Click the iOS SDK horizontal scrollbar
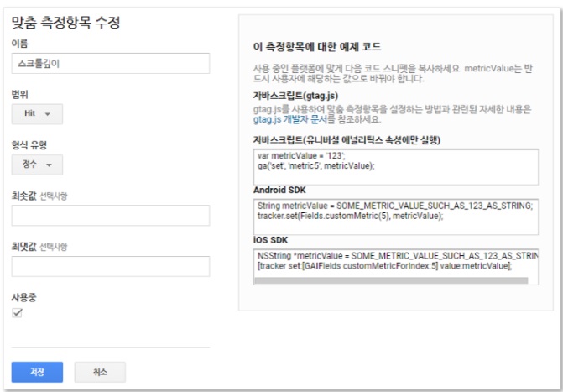563x392 pixels. pyautogui.click(x=391, y=280)
